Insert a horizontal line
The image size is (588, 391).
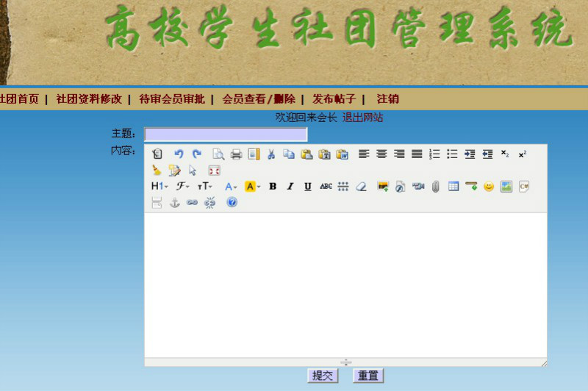[471, 187]
